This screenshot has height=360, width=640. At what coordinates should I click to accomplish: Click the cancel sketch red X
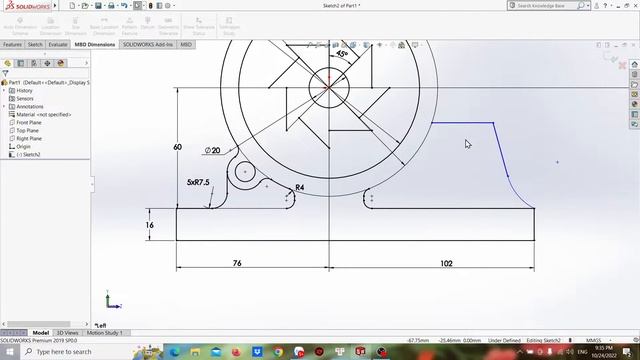[622, 65]
